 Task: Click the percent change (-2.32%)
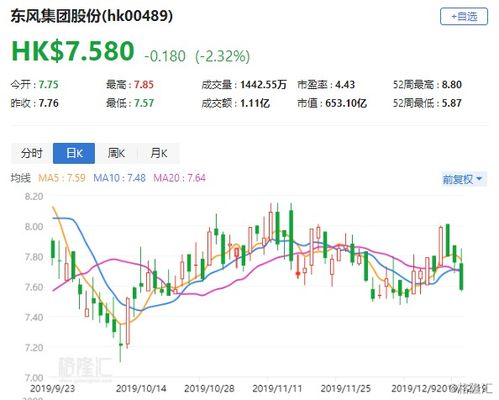(x=223, y=56)
